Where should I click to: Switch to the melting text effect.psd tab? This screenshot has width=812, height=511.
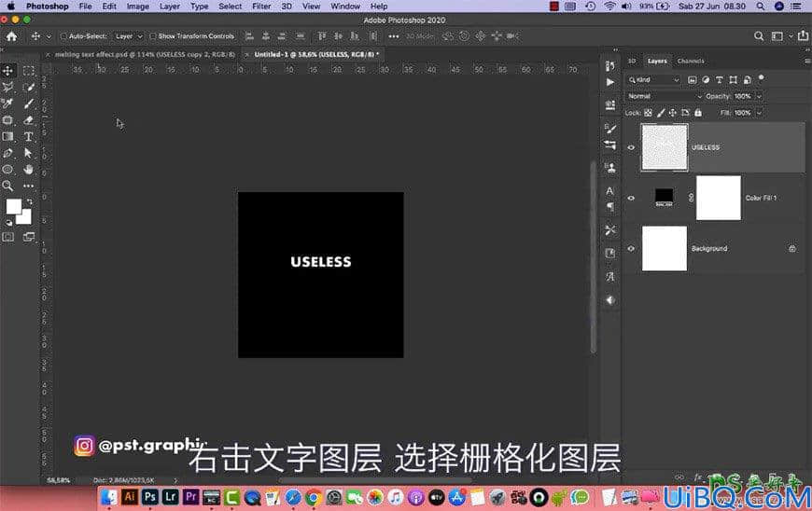tap(145, 54)
